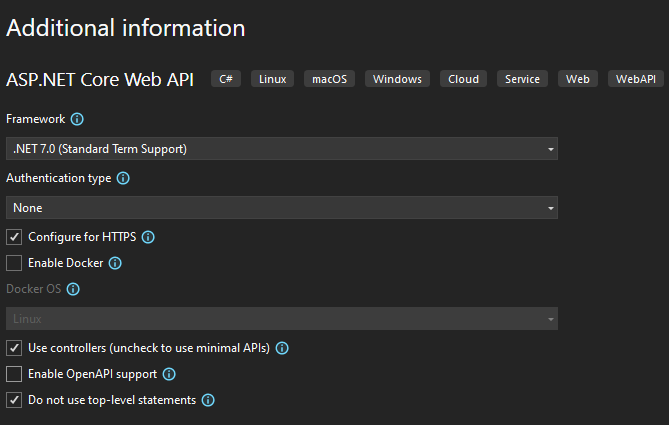Screen dimensions: 669x425
Task: Enable the Enable Docker checkbox
Action: 14,263
